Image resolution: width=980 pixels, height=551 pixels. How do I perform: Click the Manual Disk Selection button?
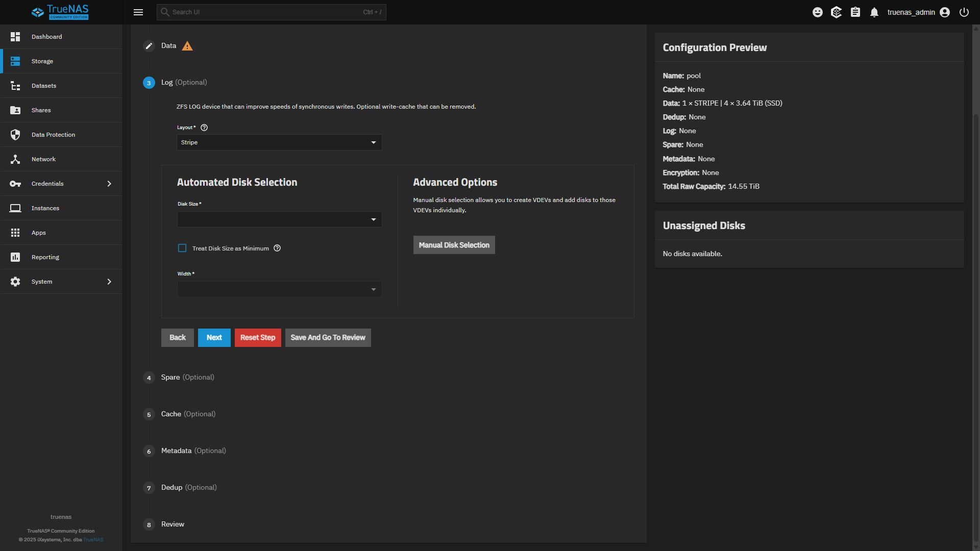(x=454, y=245)
